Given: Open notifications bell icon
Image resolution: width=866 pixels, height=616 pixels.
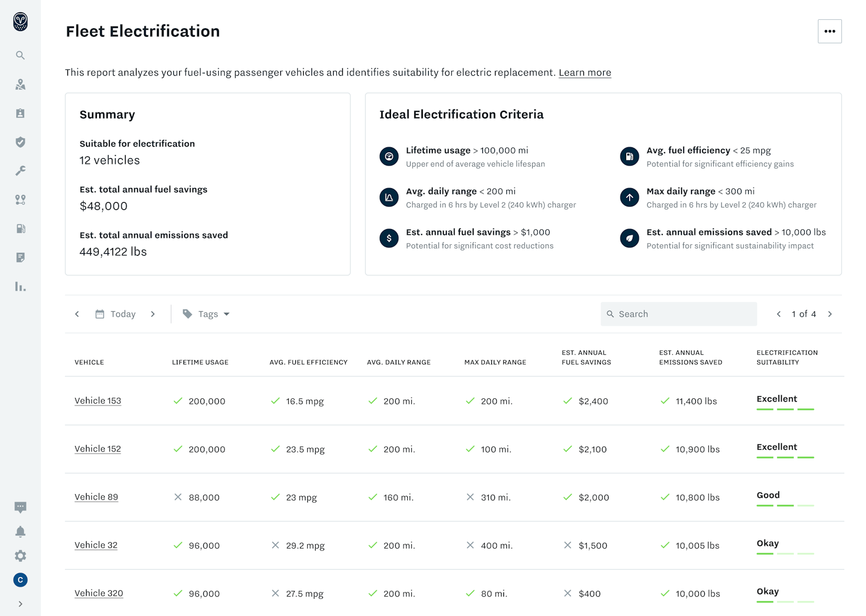Looking at the screenshot, I should [x=20, y=532].
